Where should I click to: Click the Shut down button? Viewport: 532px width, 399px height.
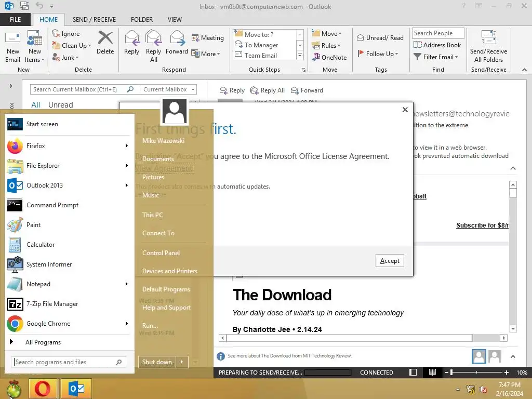coord(157,362)
